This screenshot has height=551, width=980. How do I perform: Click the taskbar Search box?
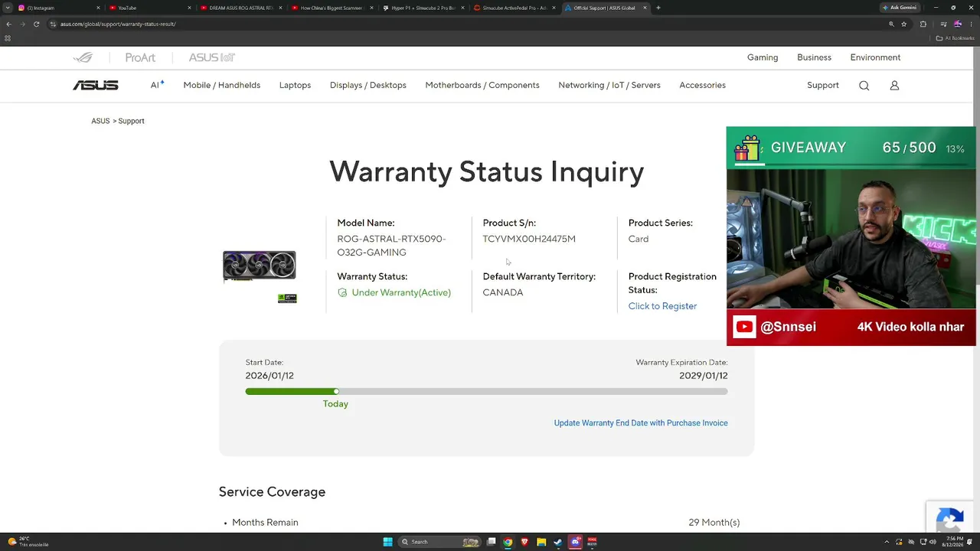tap(439, 542)
